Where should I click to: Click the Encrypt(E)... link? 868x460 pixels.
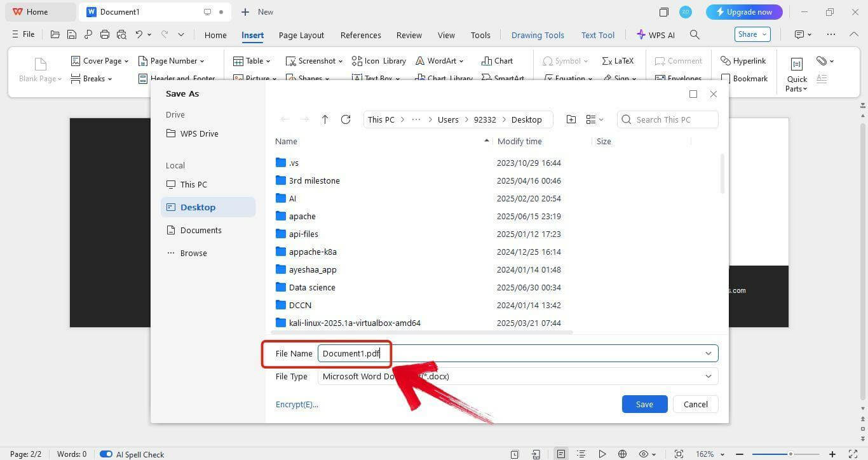[297, 404]
